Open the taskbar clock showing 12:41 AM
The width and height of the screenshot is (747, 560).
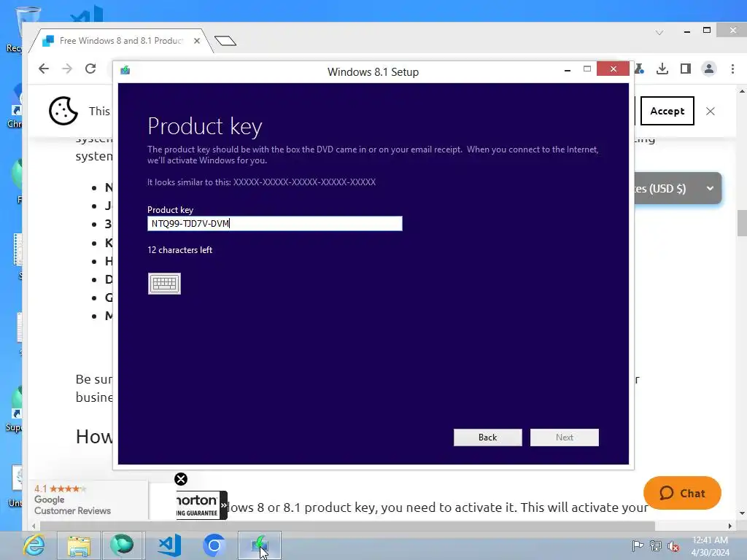[x=710, y=545]
